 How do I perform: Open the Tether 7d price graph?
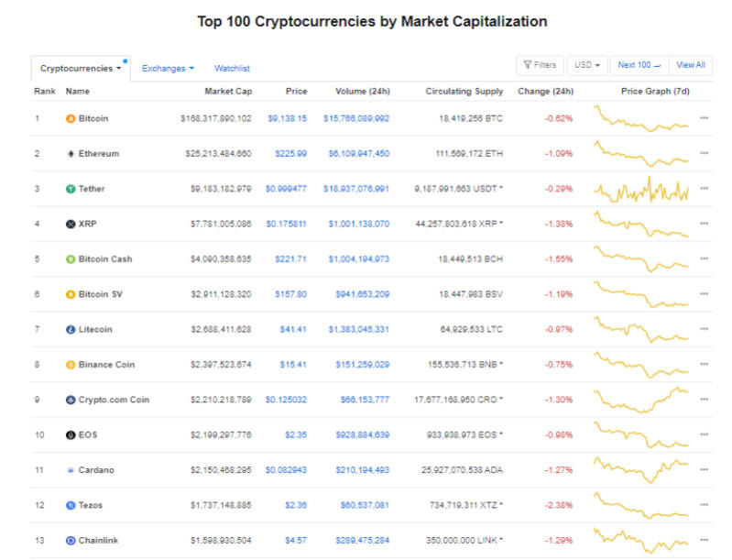click(641, 190)
